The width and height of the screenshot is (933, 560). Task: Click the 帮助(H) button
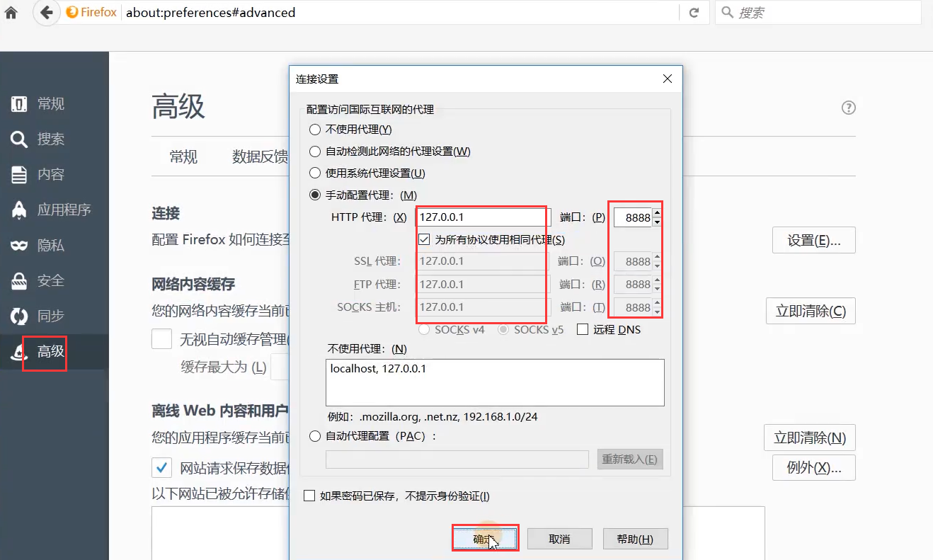[635, 539]
